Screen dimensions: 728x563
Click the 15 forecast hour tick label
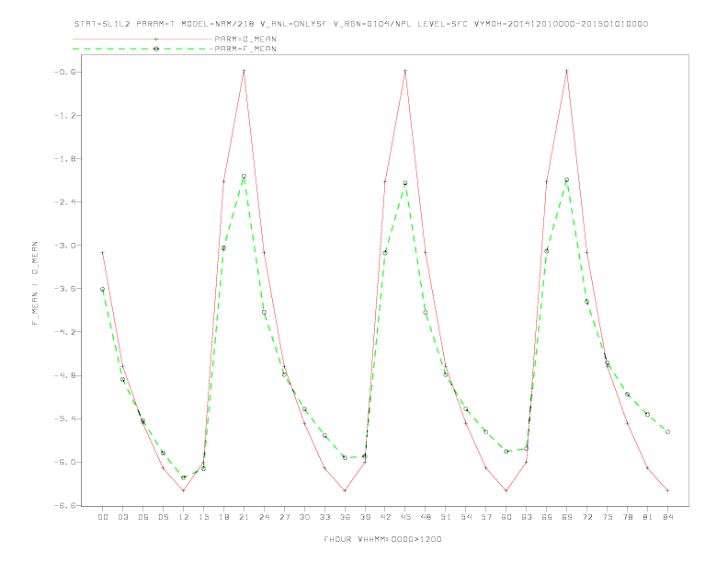tap(203, 517)
